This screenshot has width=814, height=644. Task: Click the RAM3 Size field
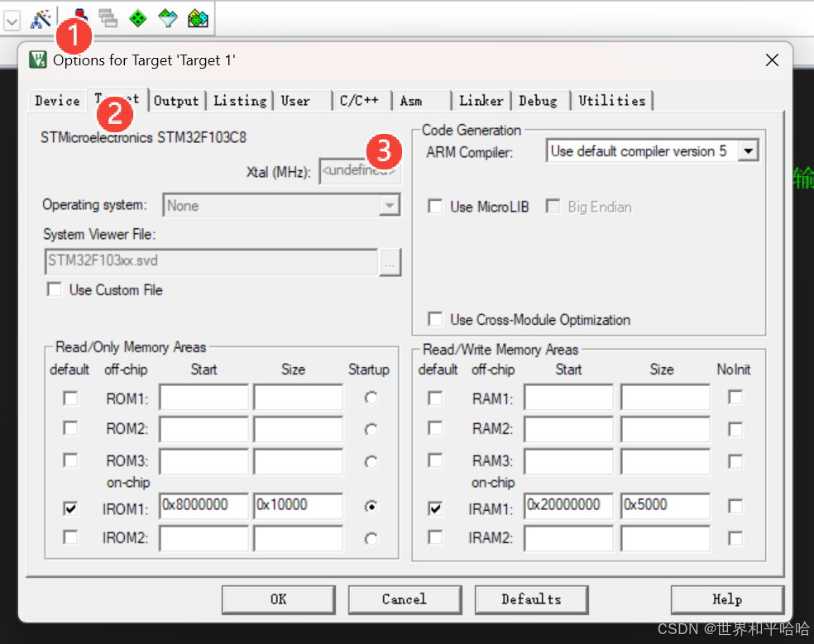click(666, 461)
